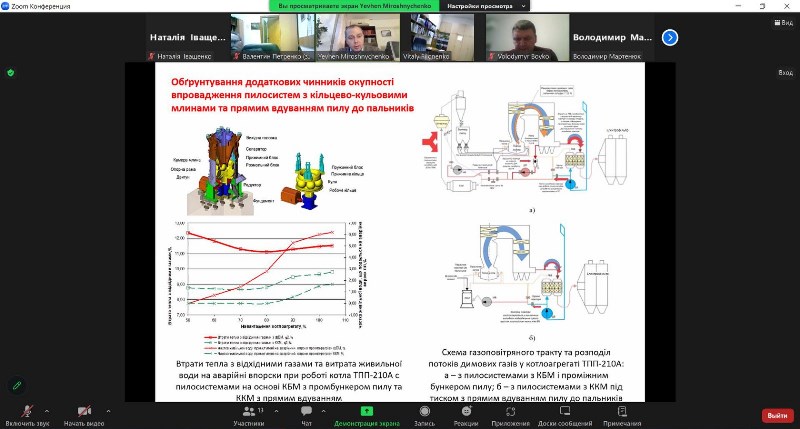
Task: Expand chat options arrow
Action: click(x=323, y=411)
